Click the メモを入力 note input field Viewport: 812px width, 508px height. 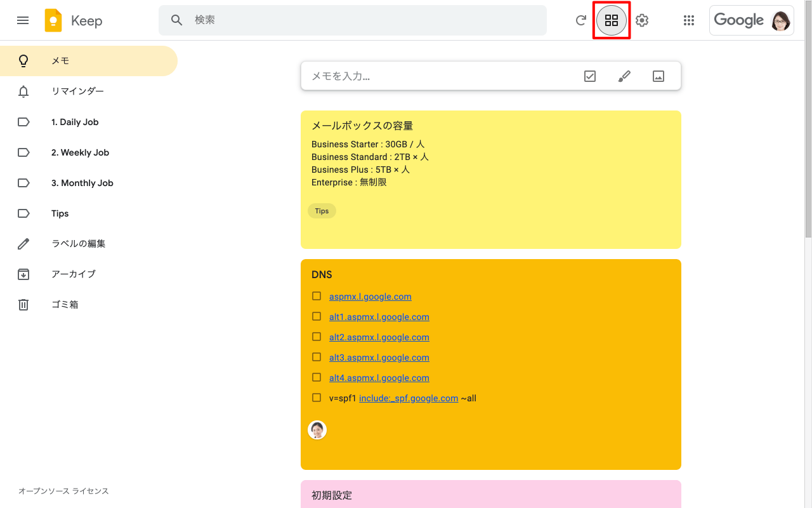[438, 76]
